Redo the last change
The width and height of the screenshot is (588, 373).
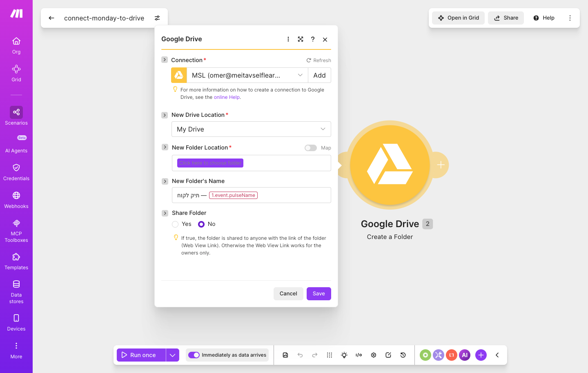(x=315, y=355)
